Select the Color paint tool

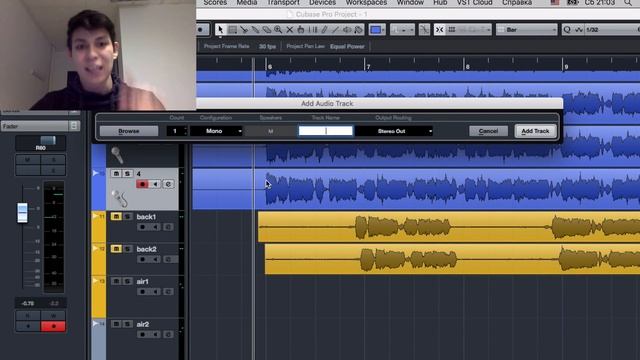(358, 29)
